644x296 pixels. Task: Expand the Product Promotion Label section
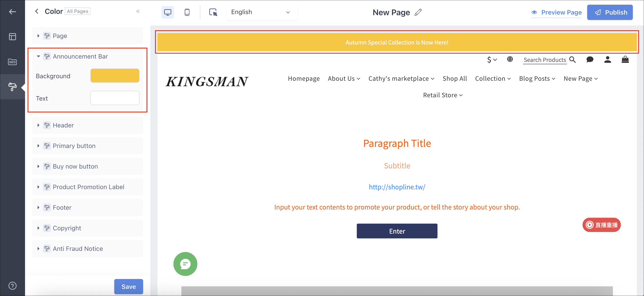[x=87, y=187]
